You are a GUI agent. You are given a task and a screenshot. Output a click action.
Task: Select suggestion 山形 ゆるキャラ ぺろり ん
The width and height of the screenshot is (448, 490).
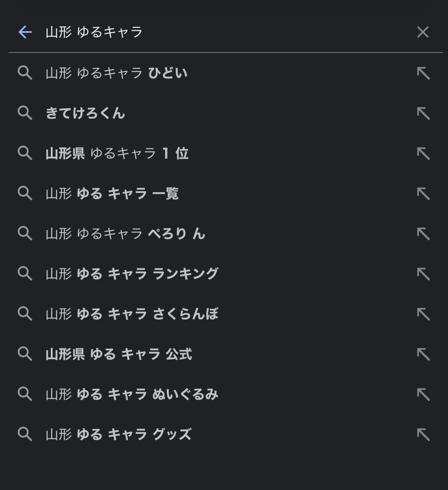click(125, 233)
